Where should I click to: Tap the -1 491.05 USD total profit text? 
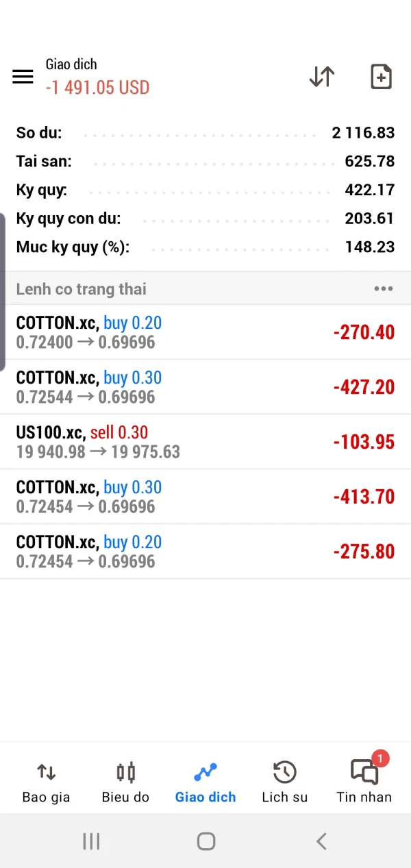(x=97, y=88)
